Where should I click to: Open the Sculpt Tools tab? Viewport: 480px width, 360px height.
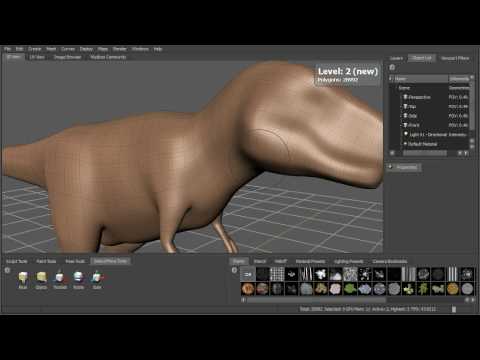(17, 261)
